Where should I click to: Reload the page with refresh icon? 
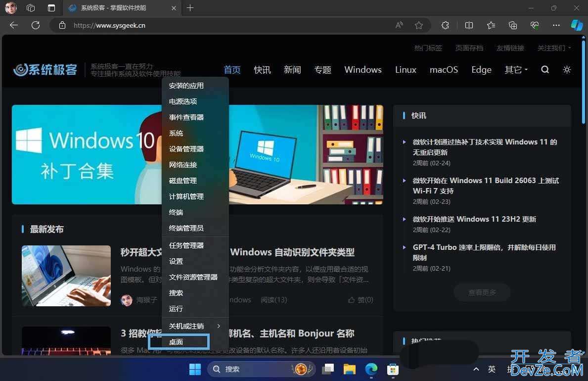tap(36, 25)
